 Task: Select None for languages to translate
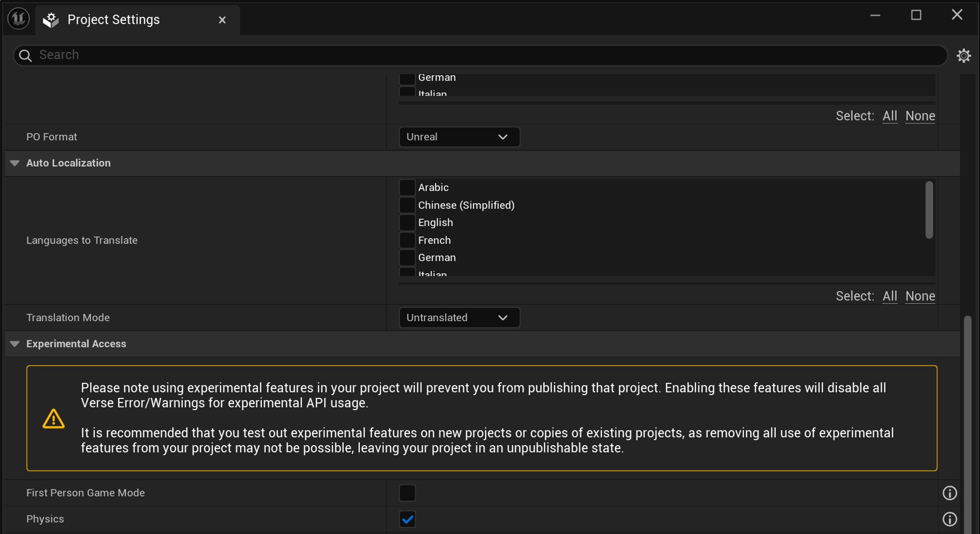(x=920, y=296)
